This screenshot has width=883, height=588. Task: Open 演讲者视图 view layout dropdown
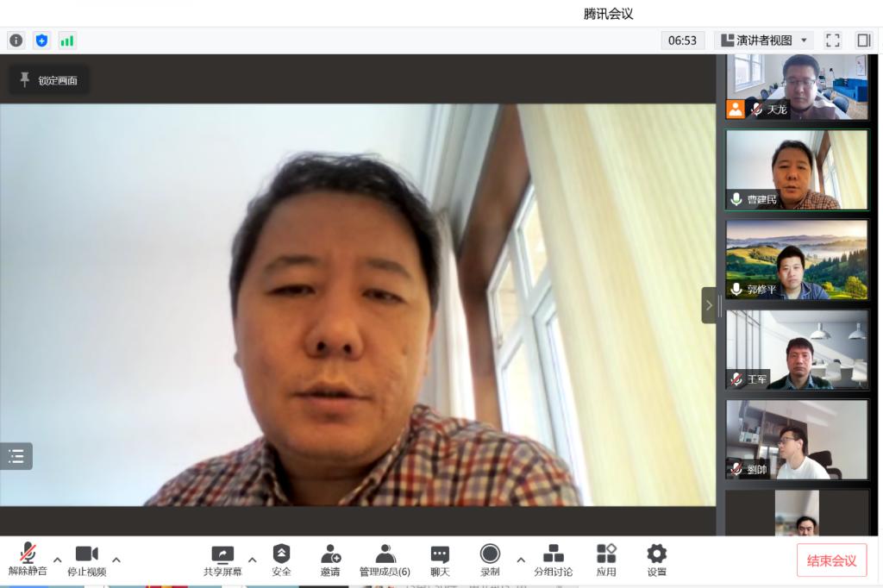[x=764, y=41]
